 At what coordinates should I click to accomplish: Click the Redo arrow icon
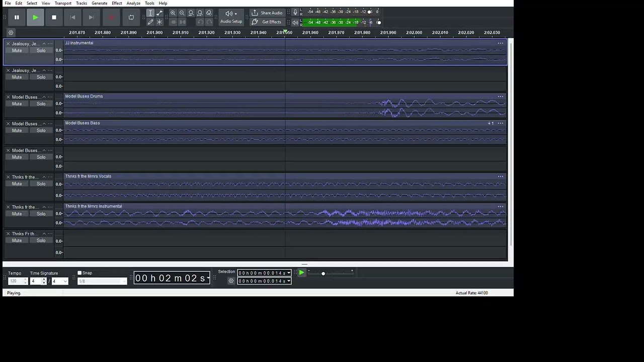pos(209,22)
